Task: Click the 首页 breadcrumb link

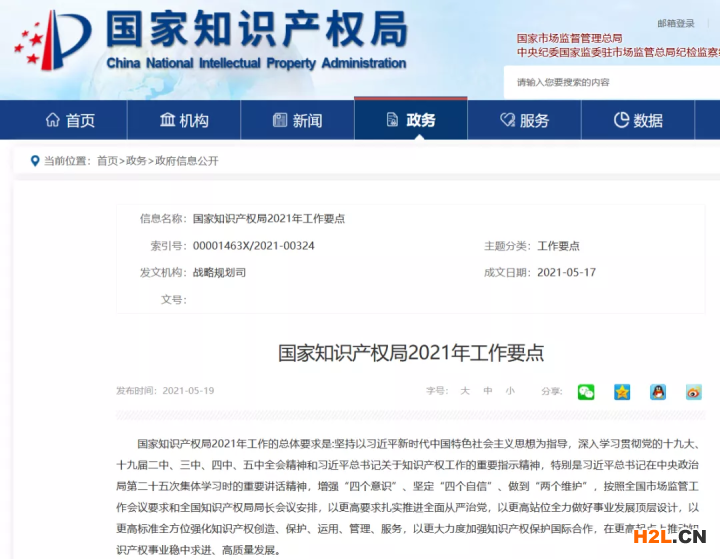Action: pos(107,161)
